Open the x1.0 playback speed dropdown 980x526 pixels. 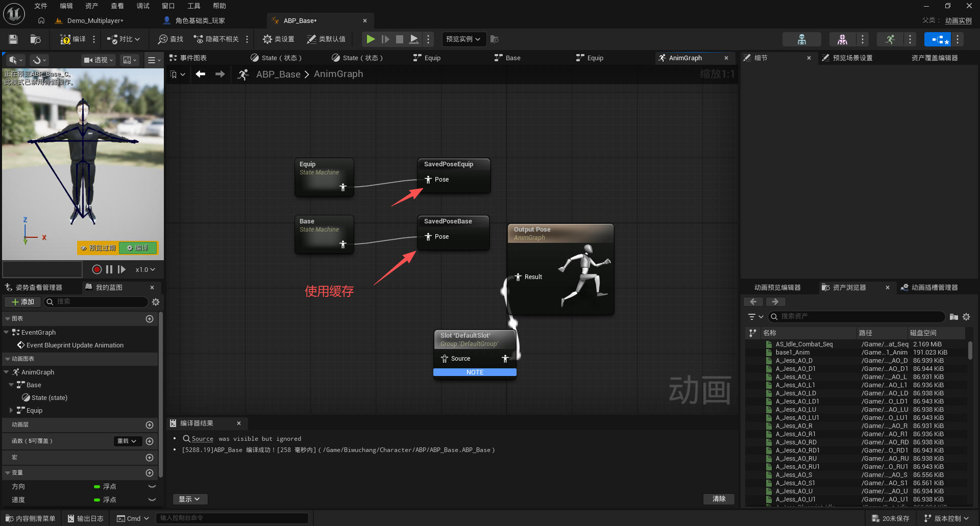(145, 269)
